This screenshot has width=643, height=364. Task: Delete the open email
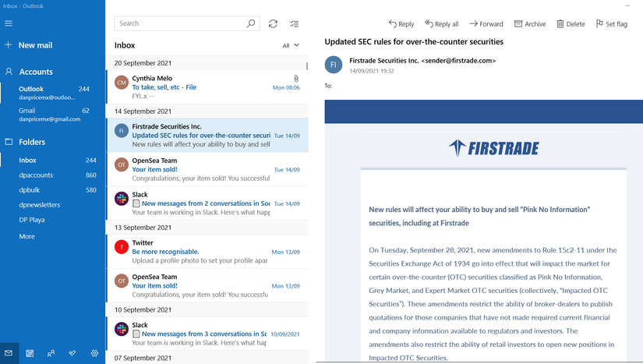coord(571,24)
